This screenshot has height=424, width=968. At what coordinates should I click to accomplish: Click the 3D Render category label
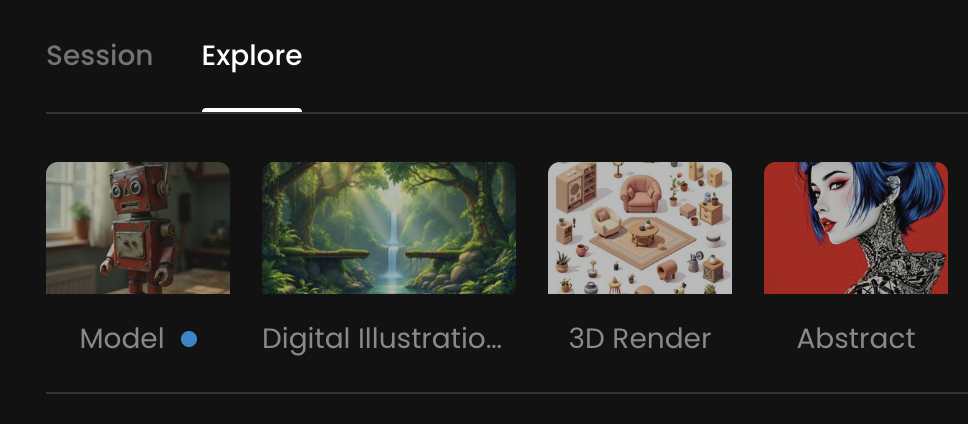point(640,339)
